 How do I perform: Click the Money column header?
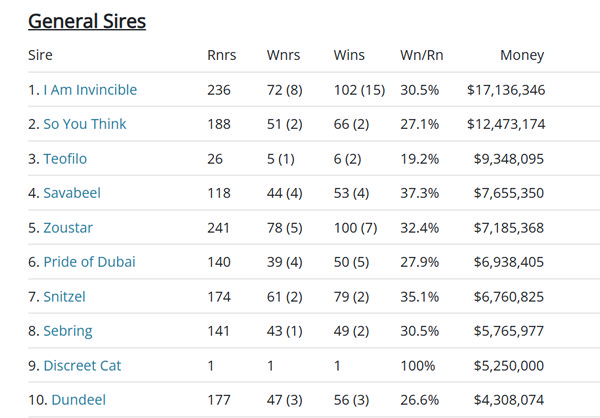[x=522, y=55]
